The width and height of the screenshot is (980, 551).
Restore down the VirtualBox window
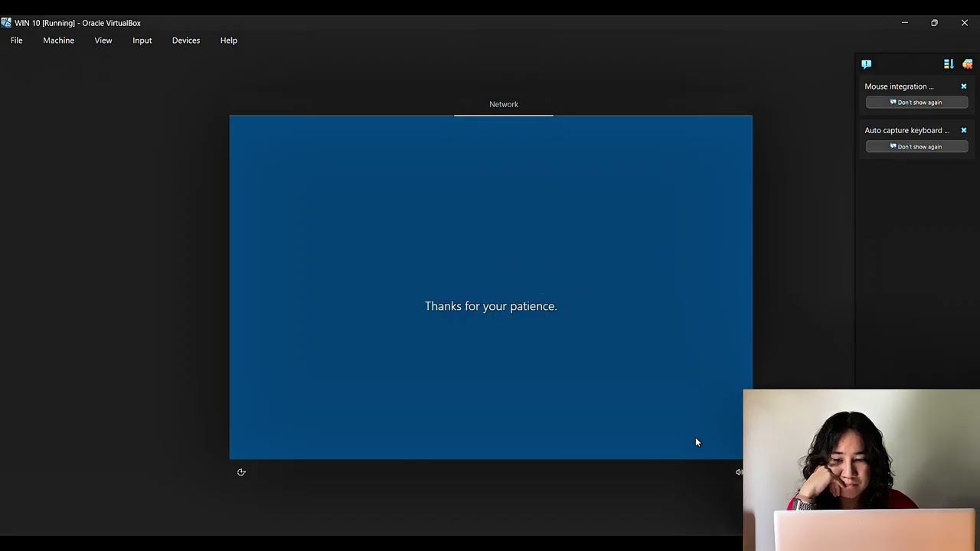[934, 23]
